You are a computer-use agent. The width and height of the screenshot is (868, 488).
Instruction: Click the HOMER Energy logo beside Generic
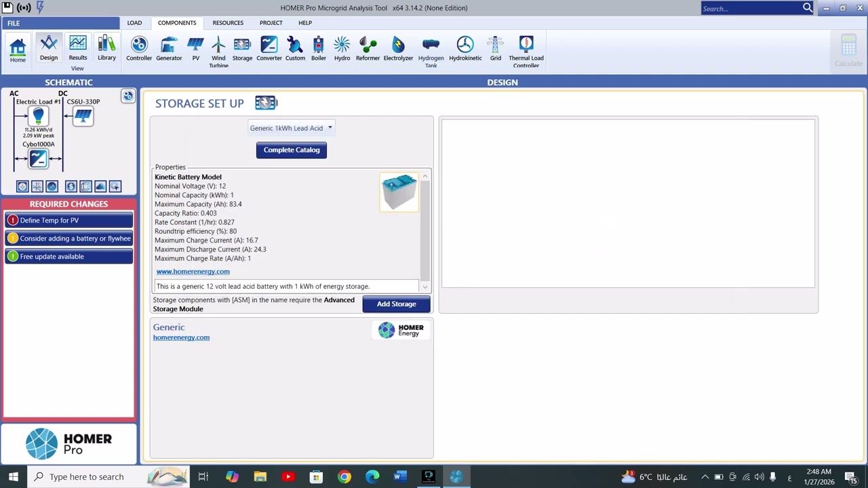click(x=401, y=330)
